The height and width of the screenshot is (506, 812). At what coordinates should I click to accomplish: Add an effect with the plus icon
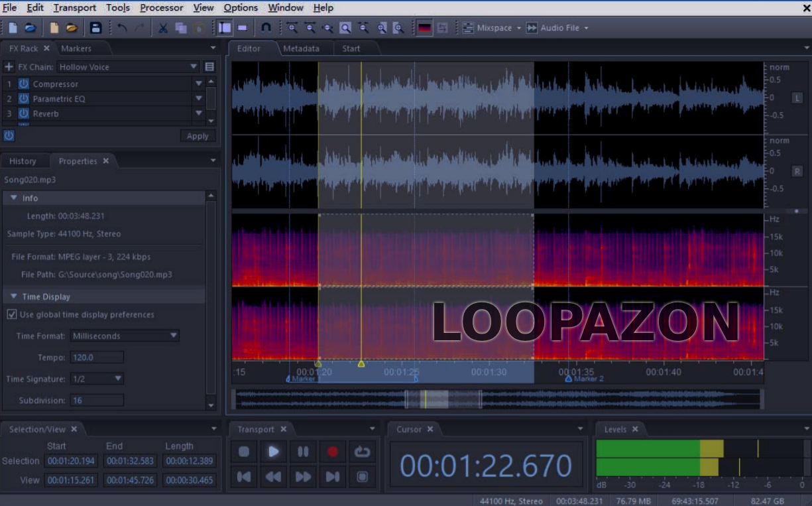[x=9, y=67]
